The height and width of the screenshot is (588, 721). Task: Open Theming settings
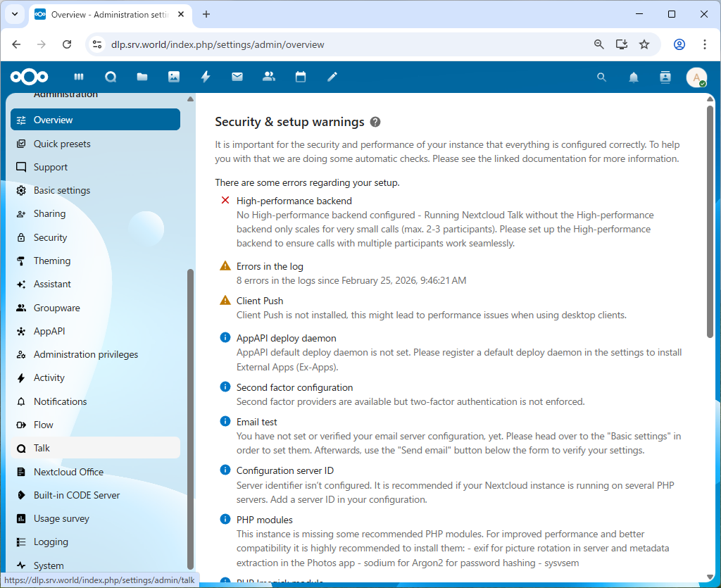click(x=95, y=261)
